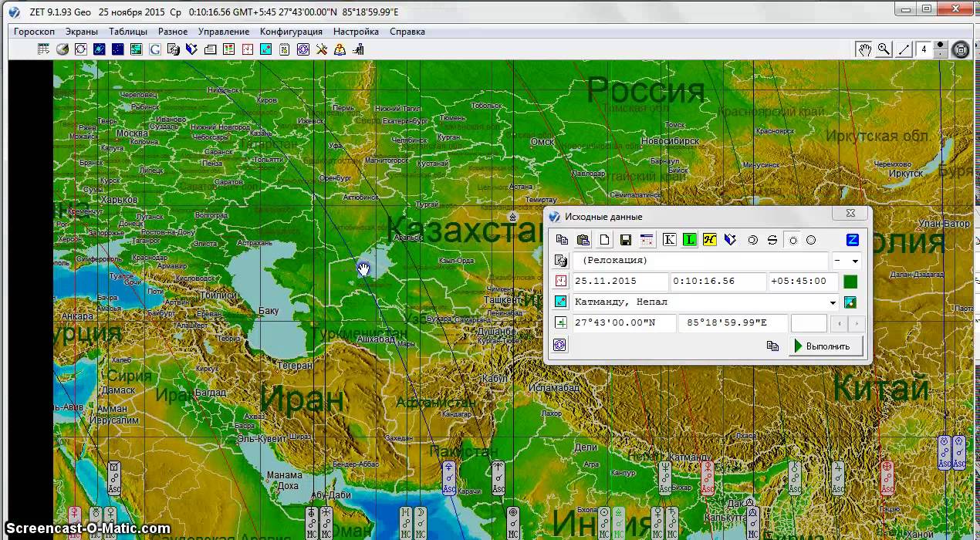The width and height of the screenshot is (980, 540).
Task: Open the Экраны menu
Action: point(81,32)
